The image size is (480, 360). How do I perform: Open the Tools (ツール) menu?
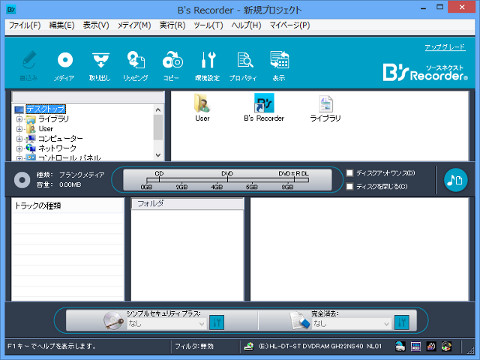[208, 25]
